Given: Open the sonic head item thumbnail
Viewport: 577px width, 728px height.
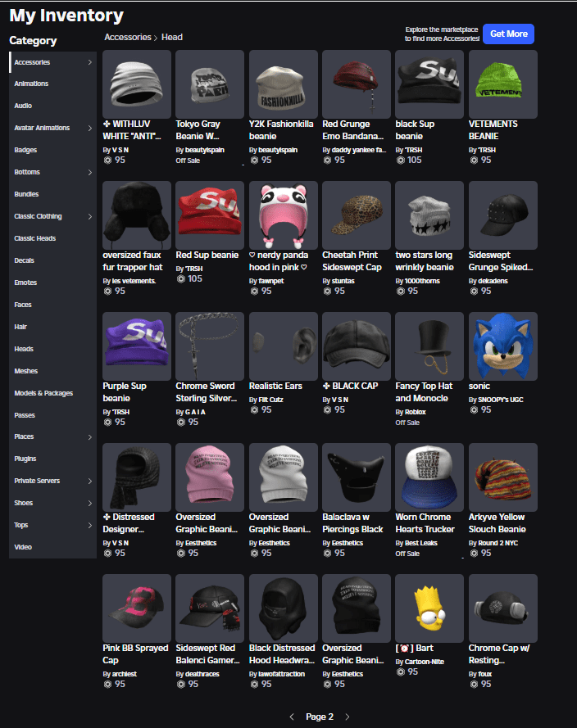Looking at the screenshot, I should coord(502,346).
